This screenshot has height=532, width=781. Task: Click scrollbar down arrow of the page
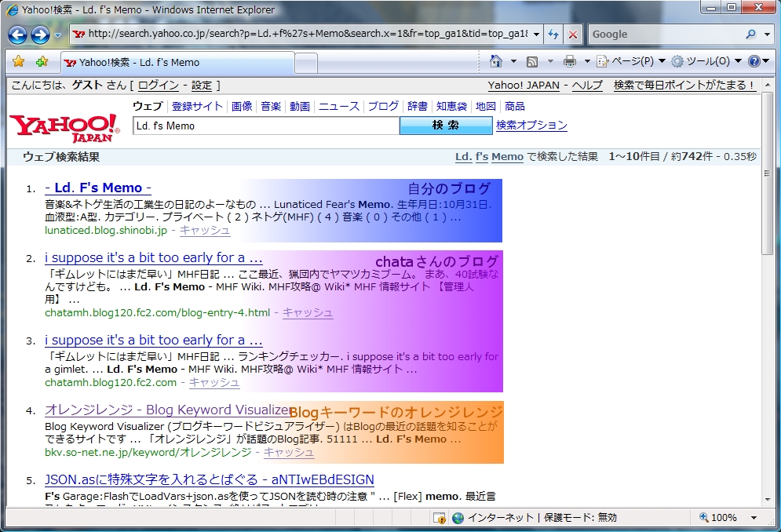coord(767,500)
